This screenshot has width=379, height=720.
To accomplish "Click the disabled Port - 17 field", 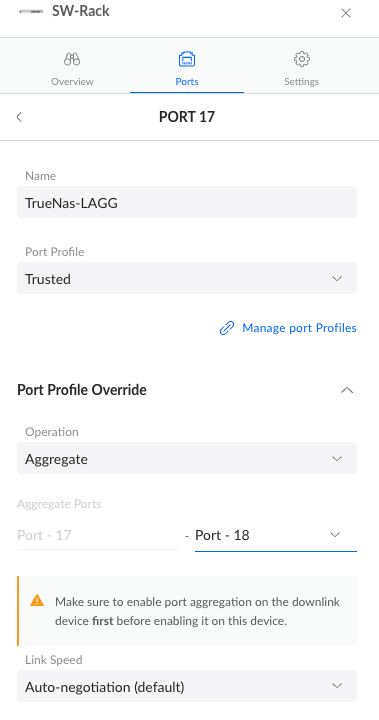I will tap(98, 535).
